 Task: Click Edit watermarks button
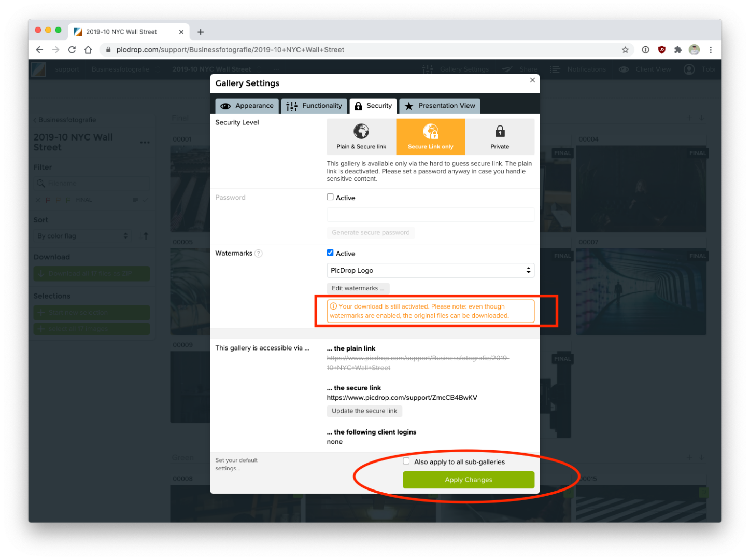click(x=358, y=288)
